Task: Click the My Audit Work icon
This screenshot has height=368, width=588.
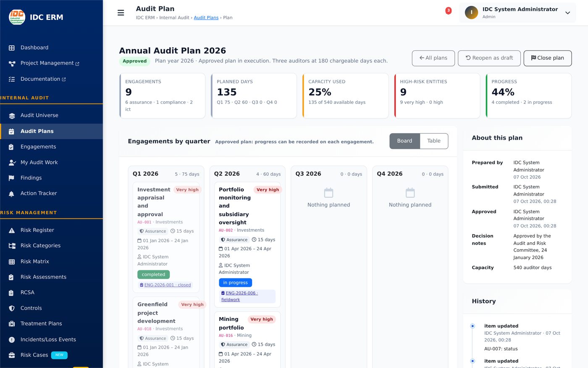Action: [12, 162]
